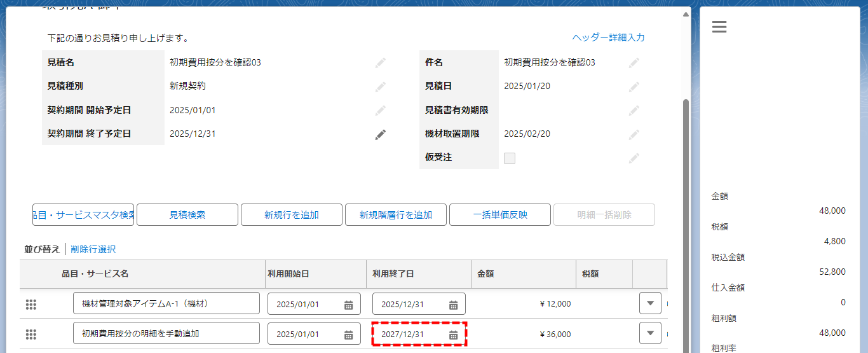Expand dropdown arrow on the ¥36,000 row
Image resolution: width=868 pixels, height=353 pixels.
point(650,333)
